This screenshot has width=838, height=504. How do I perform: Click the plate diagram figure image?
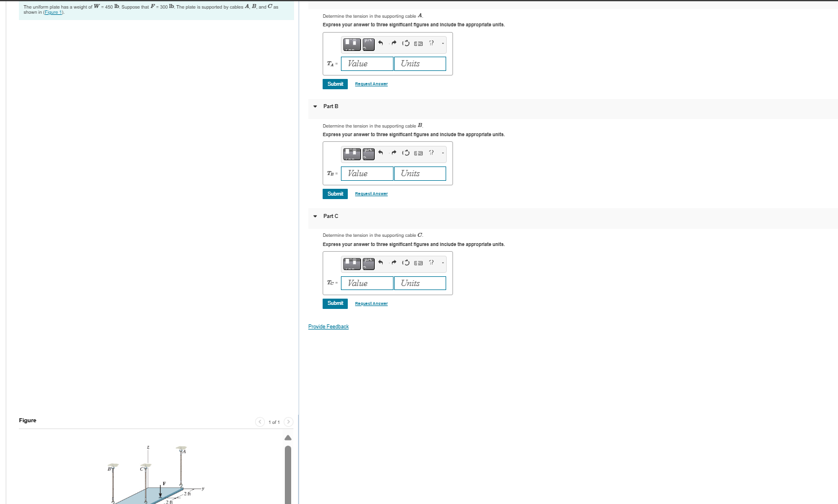tap(156, 475)
